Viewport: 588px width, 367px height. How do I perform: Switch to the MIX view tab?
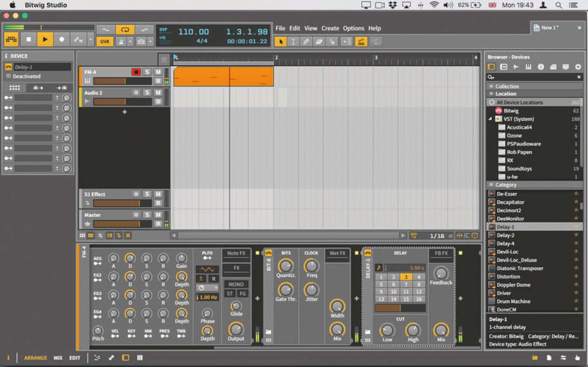point(58,357)
